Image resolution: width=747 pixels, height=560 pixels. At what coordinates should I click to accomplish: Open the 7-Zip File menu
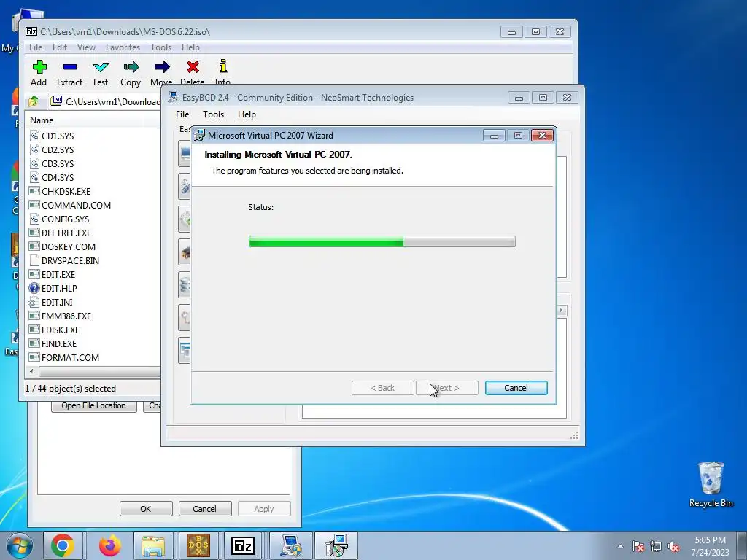coord(36,47)
